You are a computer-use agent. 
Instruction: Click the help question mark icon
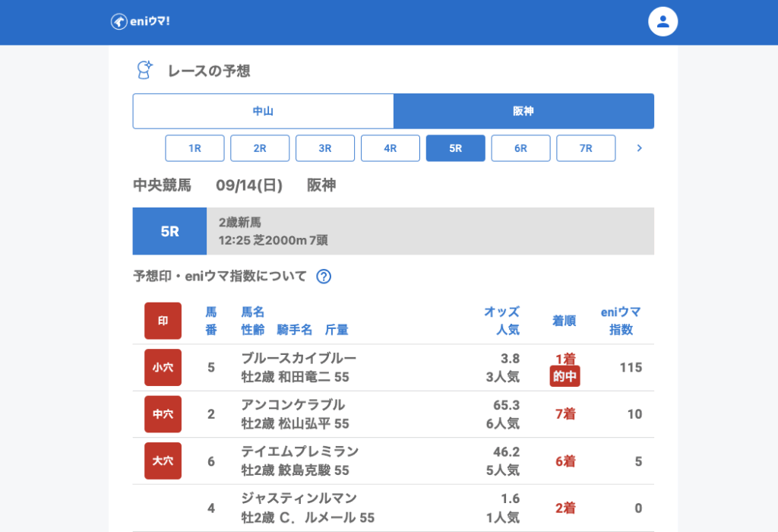pyautogui.click(x=324, y=277)
